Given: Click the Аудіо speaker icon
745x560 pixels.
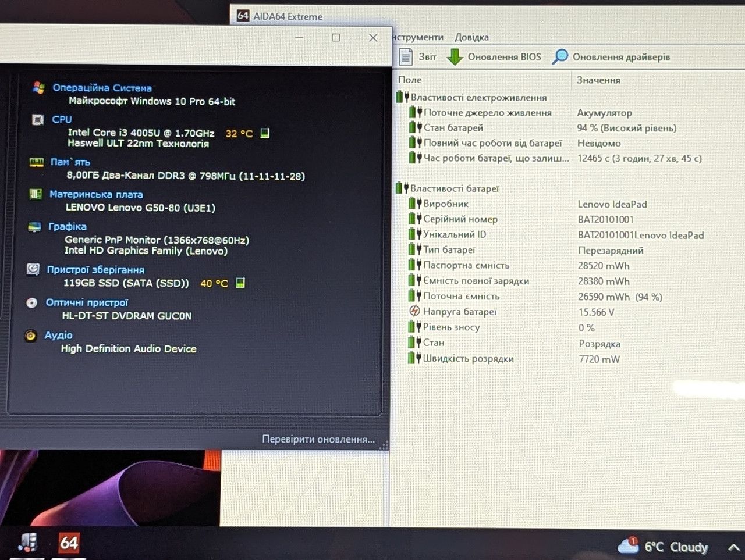Looking at the screenshot, I should [31, 336].
